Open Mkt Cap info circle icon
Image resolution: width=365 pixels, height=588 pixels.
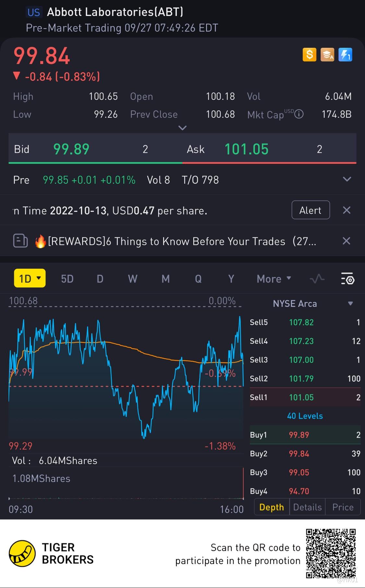299,114
